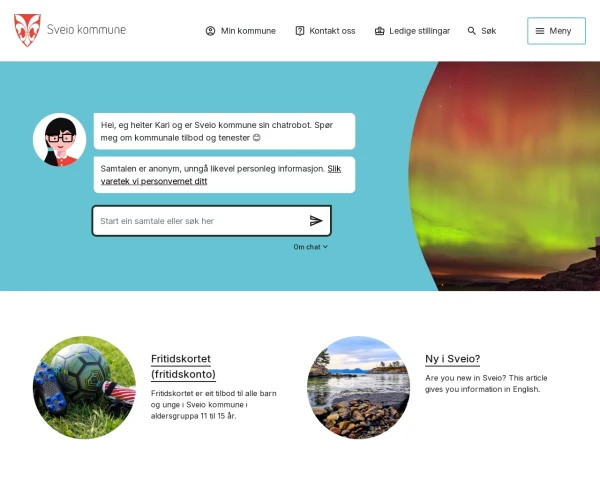
Task: Open the Søk search function
Action: point(482,31)
